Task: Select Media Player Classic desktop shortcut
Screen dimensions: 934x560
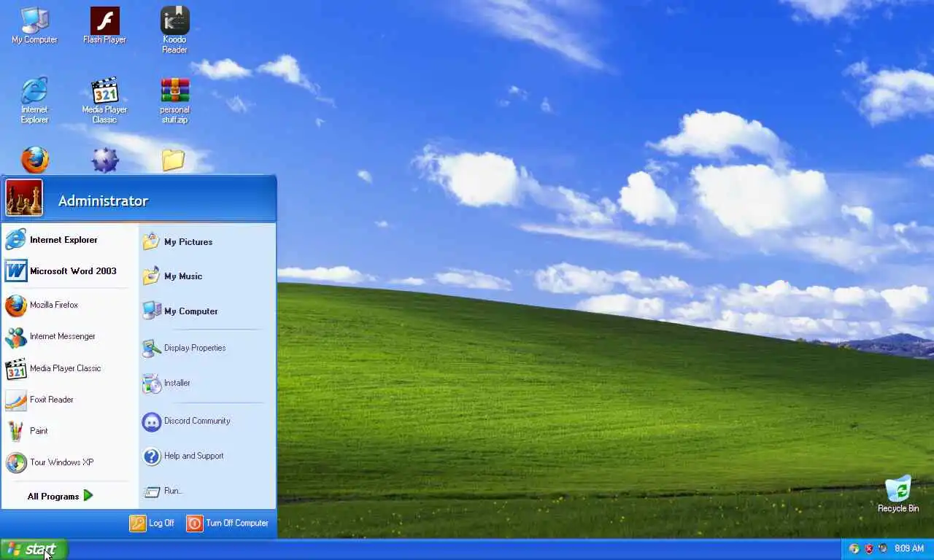Action: (x=104, y=101)
